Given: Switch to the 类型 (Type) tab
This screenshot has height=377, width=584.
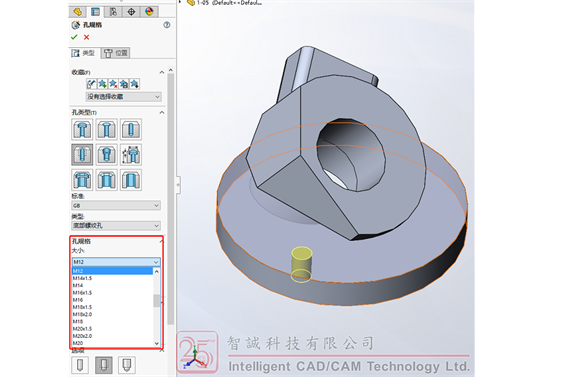Looking at the screenshot, I should pyautogui.click(x=84, y=53).
